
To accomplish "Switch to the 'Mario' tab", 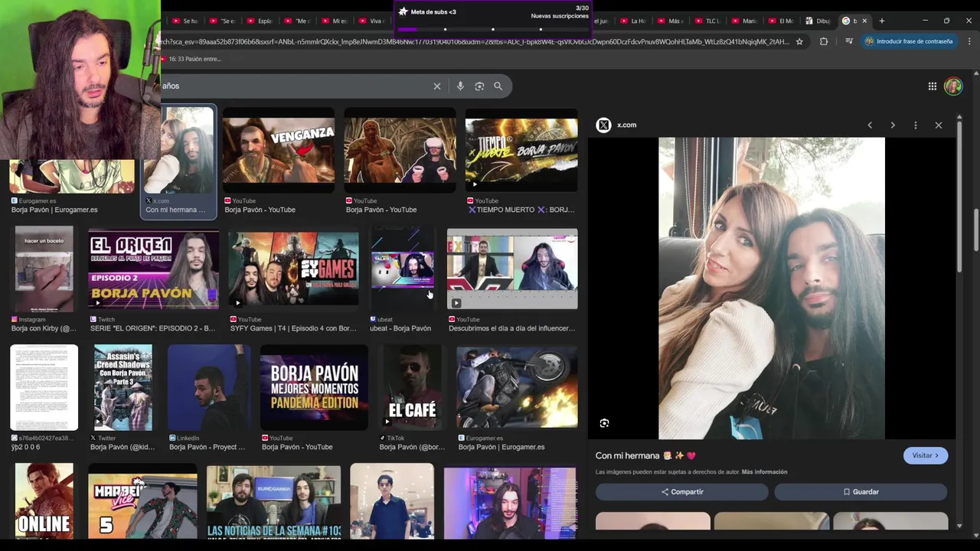I will coord(744,21).
